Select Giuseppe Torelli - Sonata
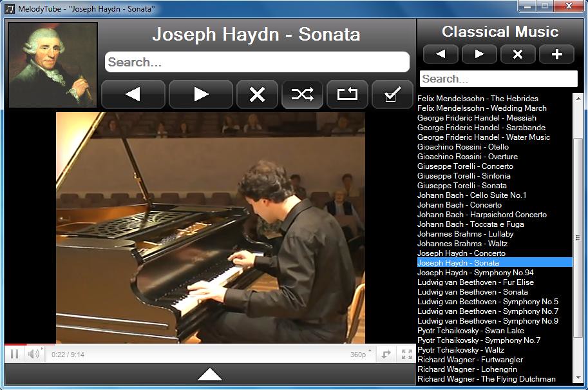 [495, 186]
